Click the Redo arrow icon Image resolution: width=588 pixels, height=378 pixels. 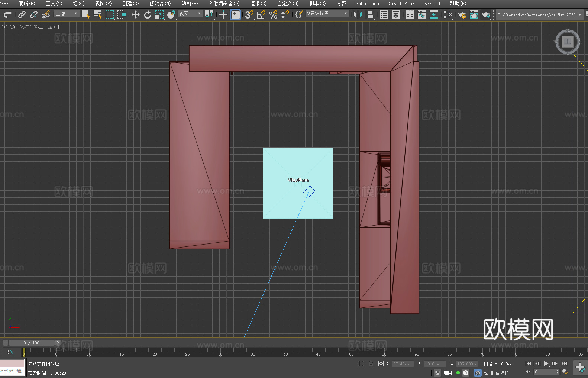click(7, 14)
